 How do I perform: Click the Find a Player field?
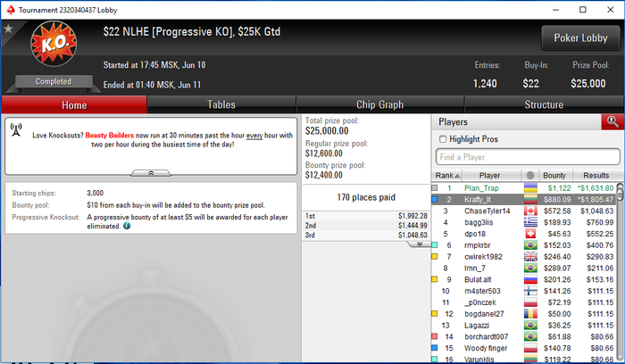click(528, 157)
